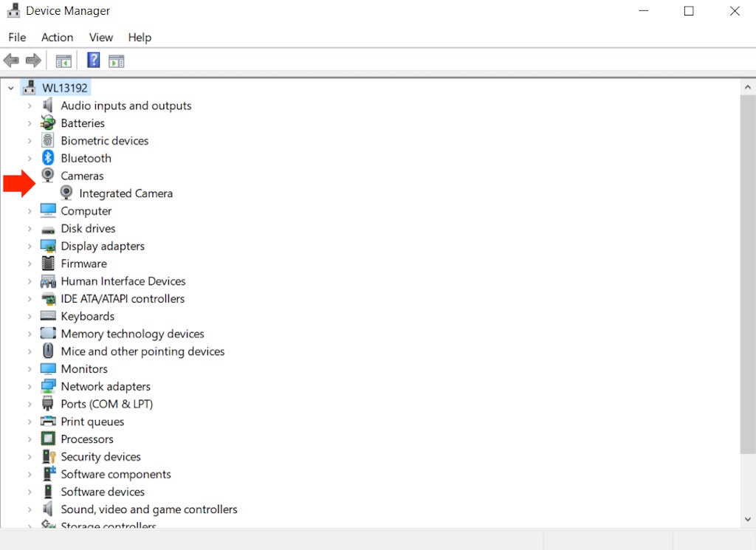
Task: Click the Bluetooth logo icon
Action: point(48,158)
